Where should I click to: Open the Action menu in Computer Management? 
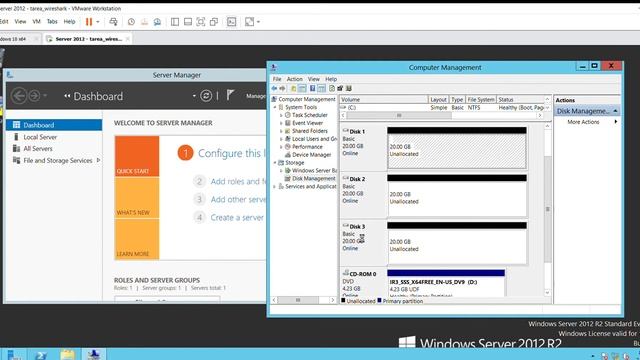coord(294,79)
